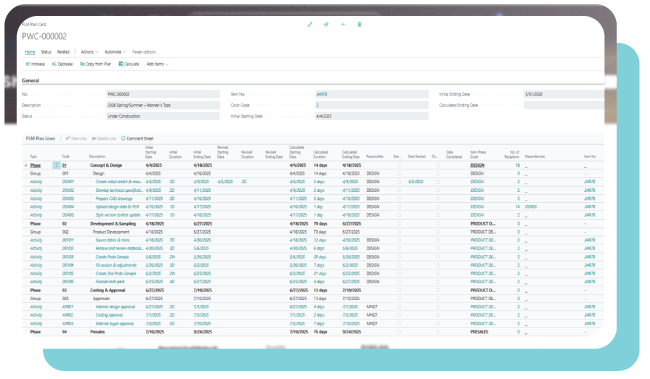
Task: Switch to the Home tab
Action: pyautogui.click(x=30, y=52)
